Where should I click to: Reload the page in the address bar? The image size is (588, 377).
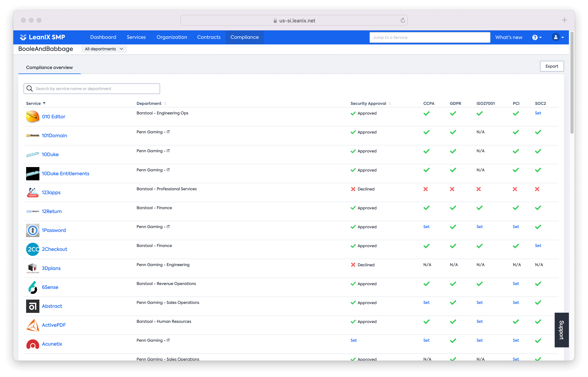pos(402,20)
